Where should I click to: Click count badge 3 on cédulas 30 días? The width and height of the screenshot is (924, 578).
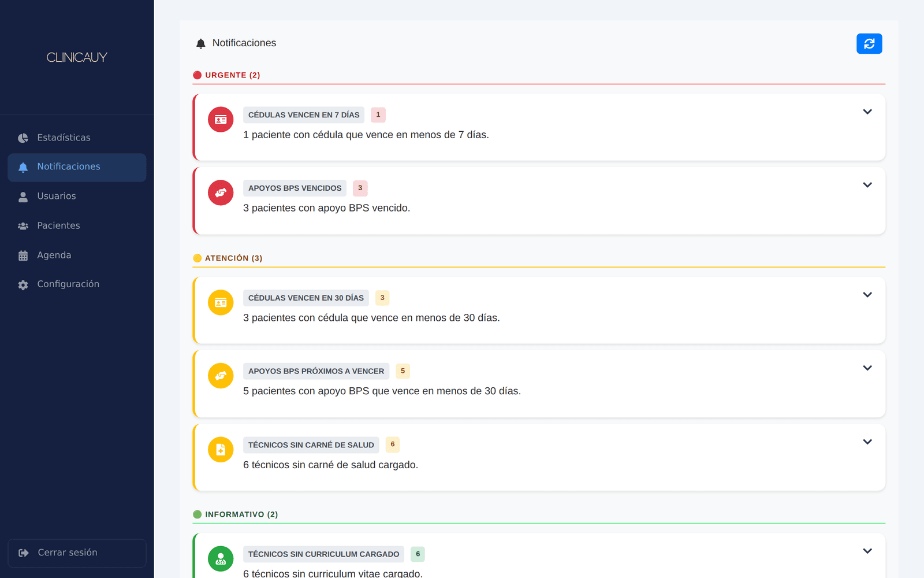tap(382, 298)
